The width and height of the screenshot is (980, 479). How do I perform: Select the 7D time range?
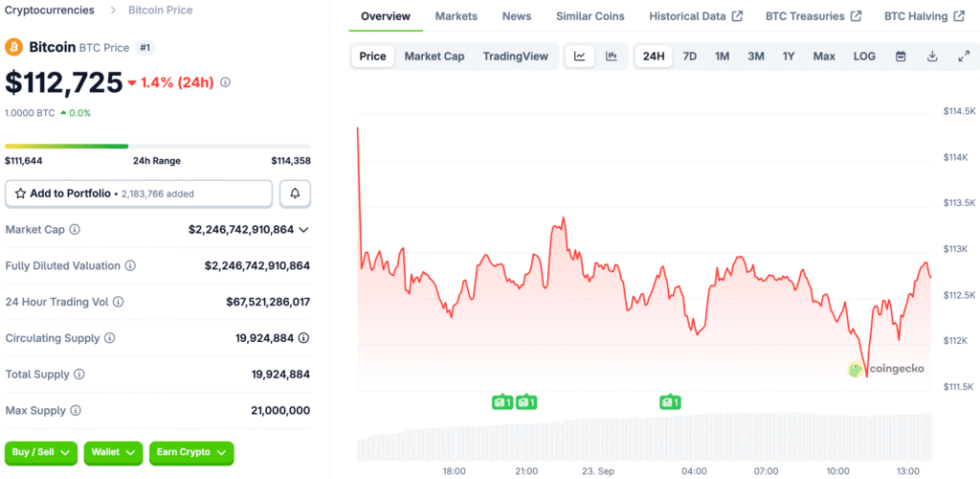689,57
